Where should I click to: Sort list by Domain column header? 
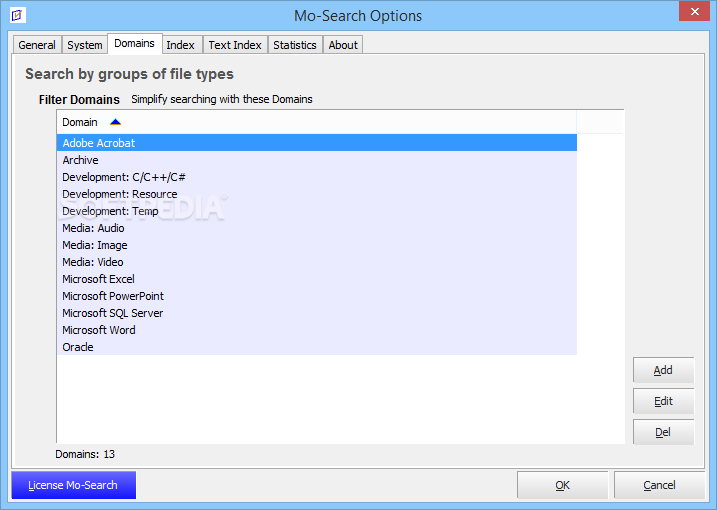[316, 122]
